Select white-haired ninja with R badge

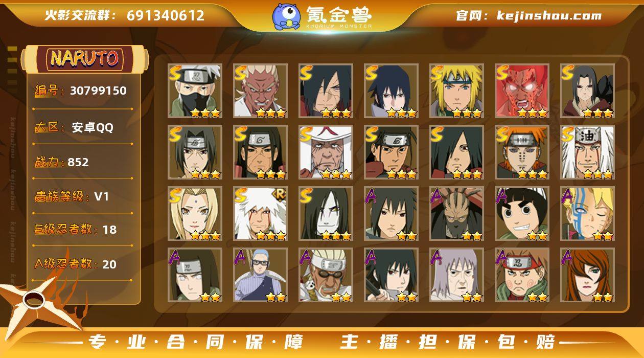pyautogui.click(x=260, y=213)
